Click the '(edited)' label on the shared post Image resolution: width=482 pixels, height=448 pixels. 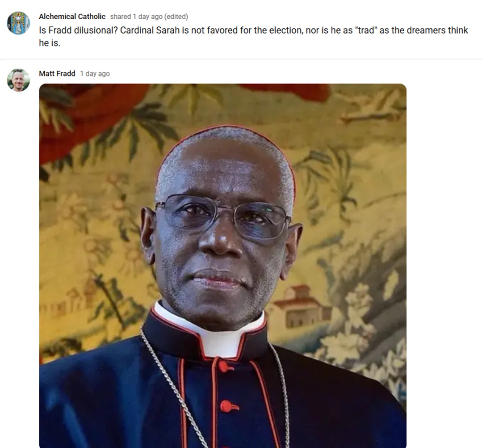[x=176, y=17]
